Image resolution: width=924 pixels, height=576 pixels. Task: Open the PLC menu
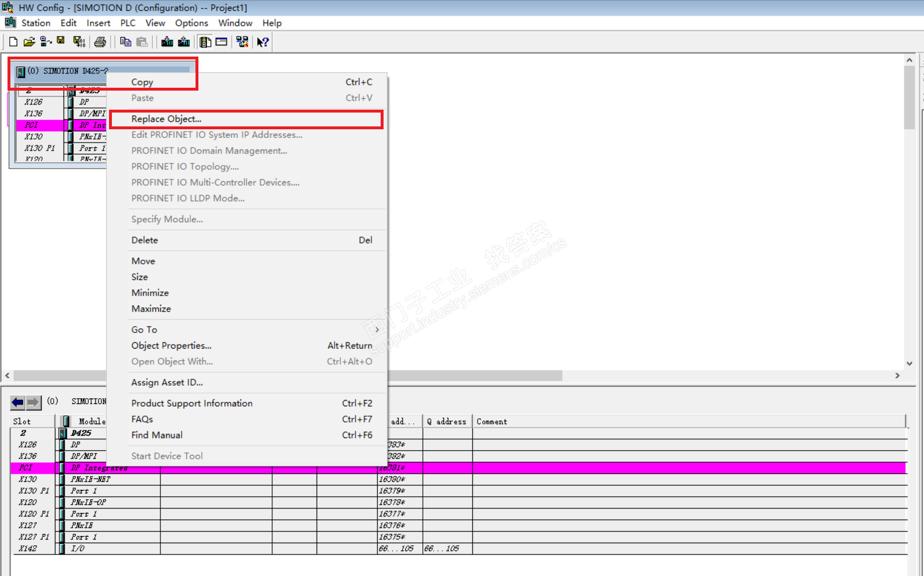point(128,23)
